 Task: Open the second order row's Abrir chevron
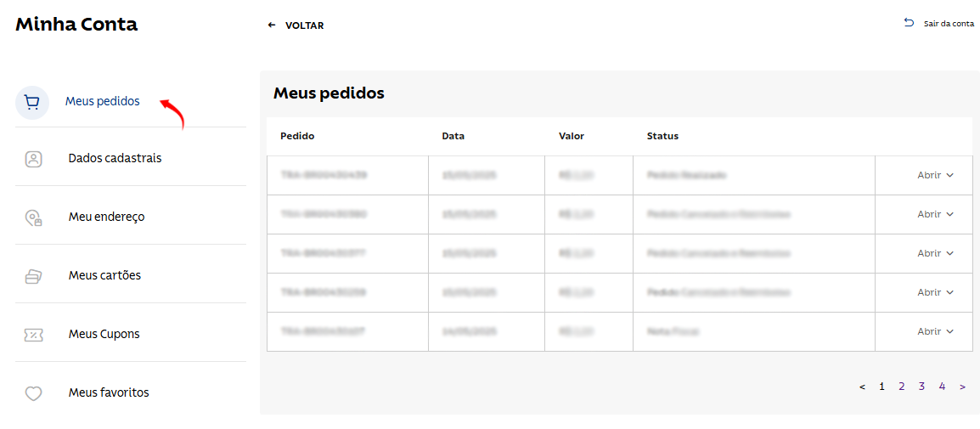tap(950, 214)
